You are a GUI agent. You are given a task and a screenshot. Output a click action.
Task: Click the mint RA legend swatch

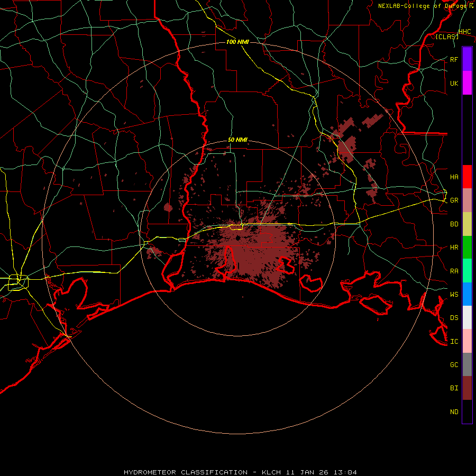pyautogui.click(x=467, y=271)
